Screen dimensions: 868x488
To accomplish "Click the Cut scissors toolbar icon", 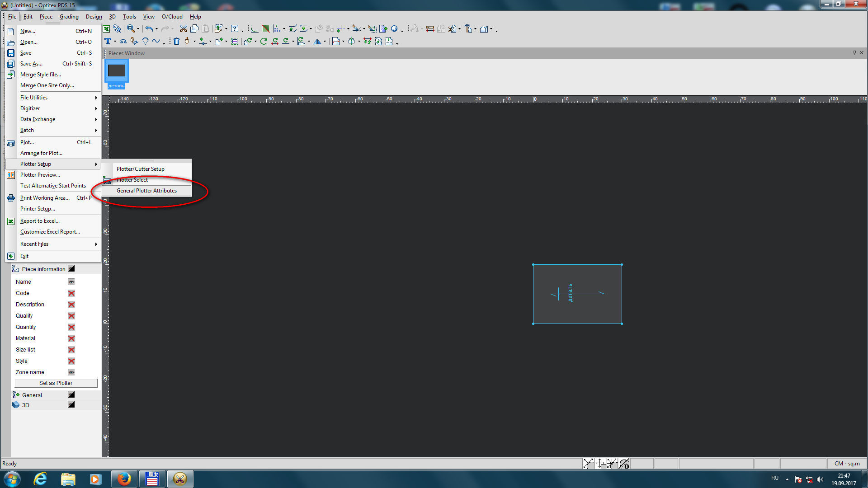I will pyautogui.click(x=183, y=29).
